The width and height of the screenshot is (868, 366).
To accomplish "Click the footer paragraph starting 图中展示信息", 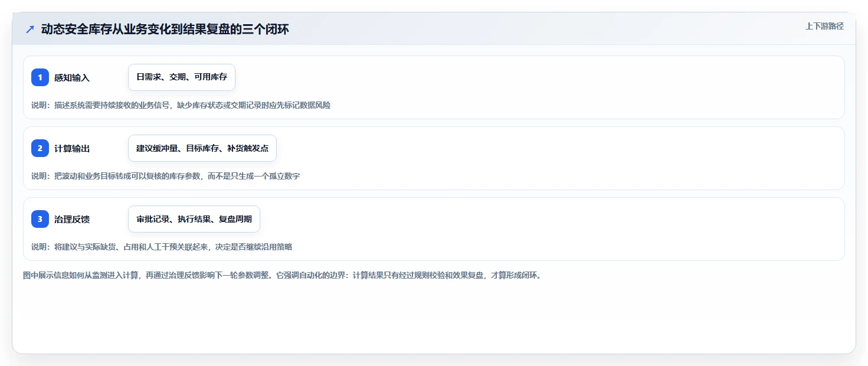I will tap(282, 275).
